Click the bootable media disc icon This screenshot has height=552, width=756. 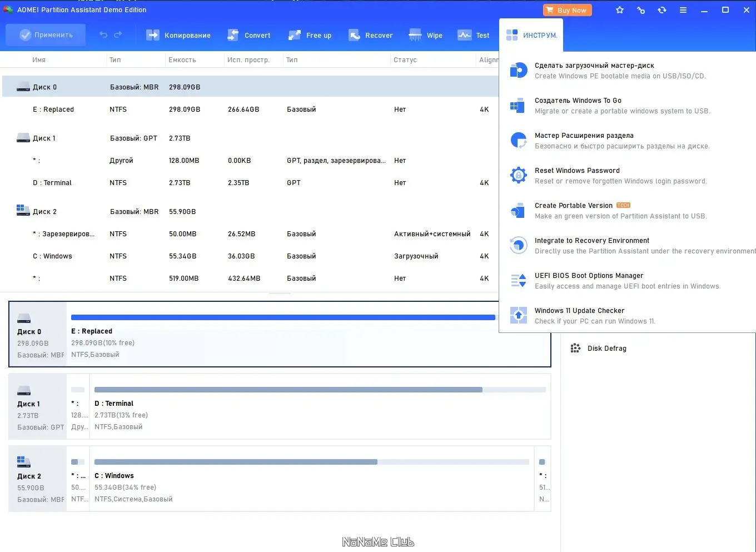(518, 70)
